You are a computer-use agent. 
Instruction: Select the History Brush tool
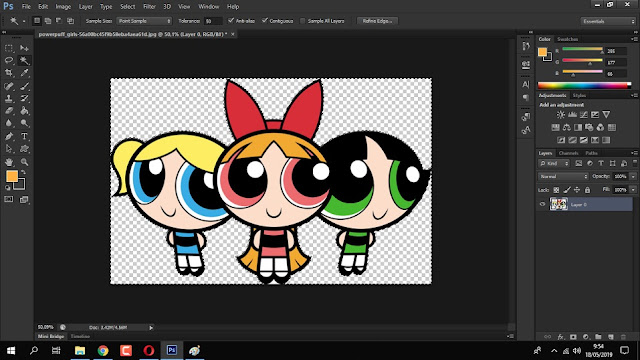pos(24,98)
